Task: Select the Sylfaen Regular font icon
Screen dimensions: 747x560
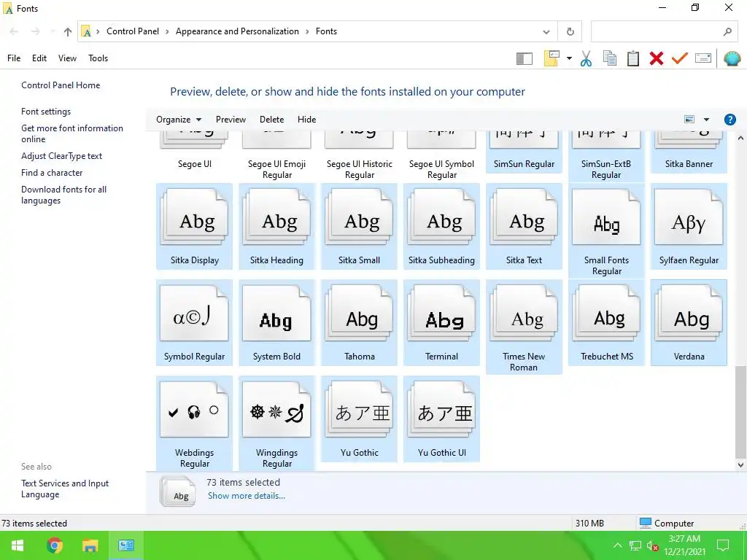Action: pos(689,226)
